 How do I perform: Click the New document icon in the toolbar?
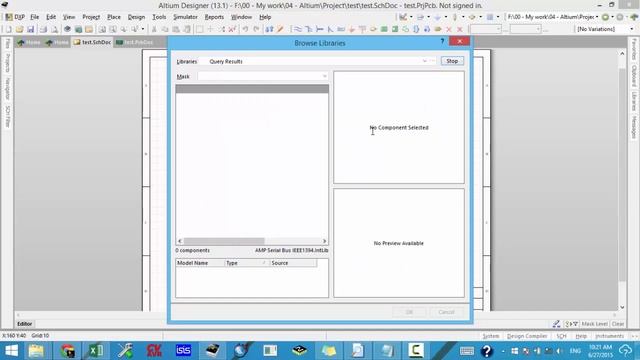point(9,29)
